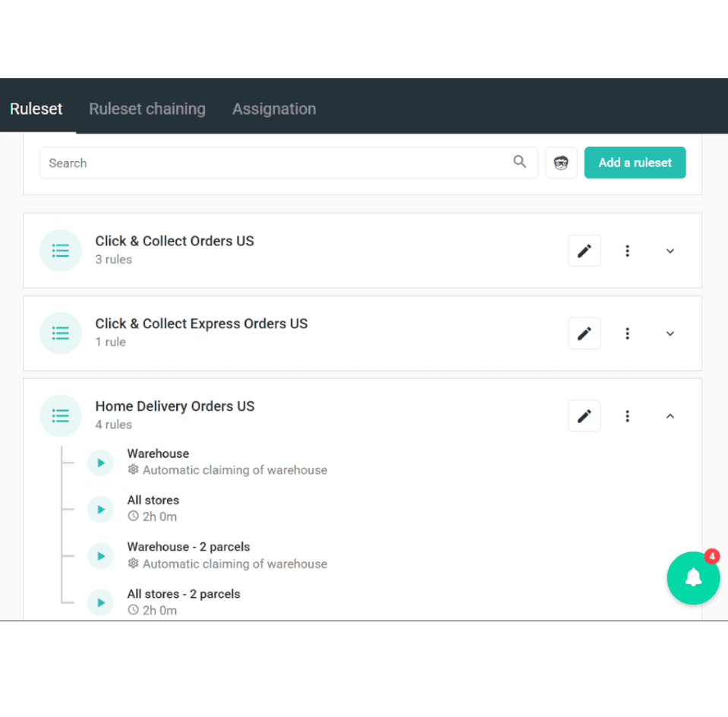The height and width of the screenshot is (717, 728).
Task: Click play icon for the Warehouse rule
Action: [x=100, y=463]
